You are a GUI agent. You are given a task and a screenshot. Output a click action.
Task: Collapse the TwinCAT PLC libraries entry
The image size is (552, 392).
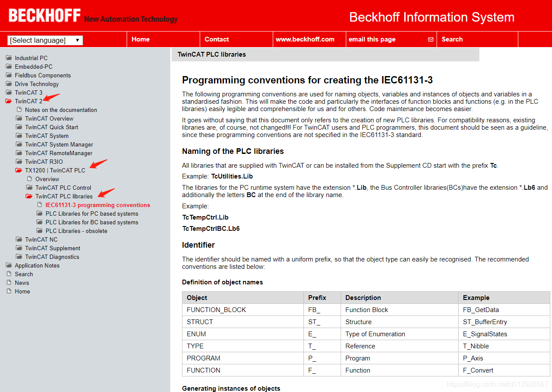[64, 196]
